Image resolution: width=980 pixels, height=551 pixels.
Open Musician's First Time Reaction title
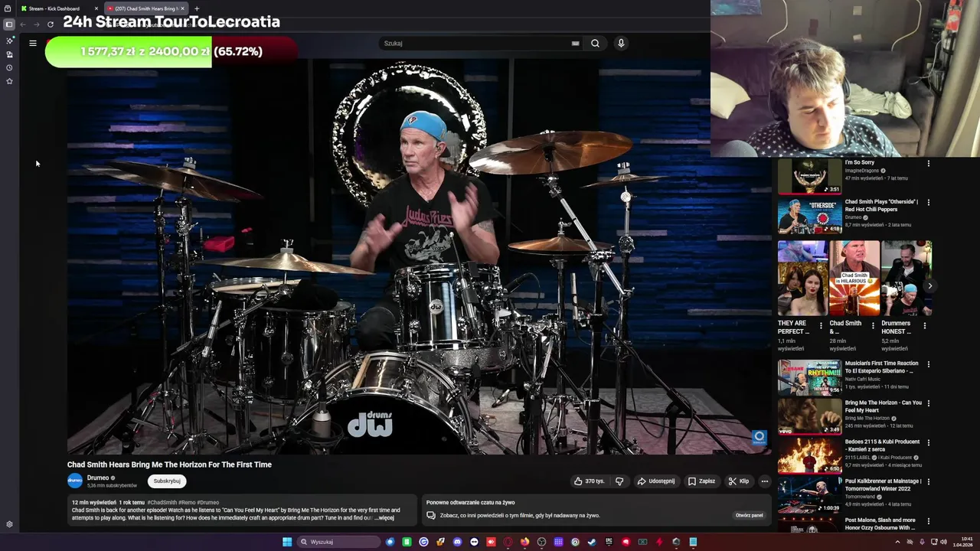(x=881, y=367)
